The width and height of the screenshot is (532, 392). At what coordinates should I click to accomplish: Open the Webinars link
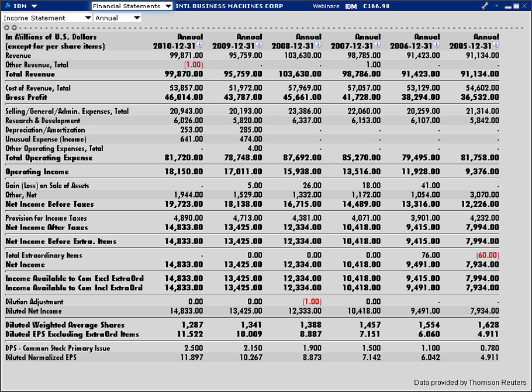point(326,6)
